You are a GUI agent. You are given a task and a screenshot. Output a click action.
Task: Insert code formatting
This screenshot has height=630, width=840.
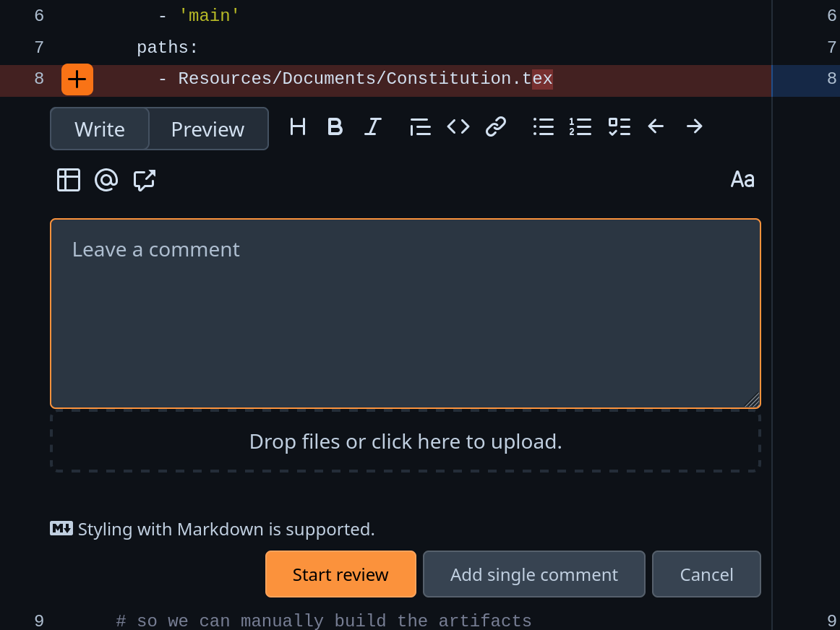click(458, 127)
